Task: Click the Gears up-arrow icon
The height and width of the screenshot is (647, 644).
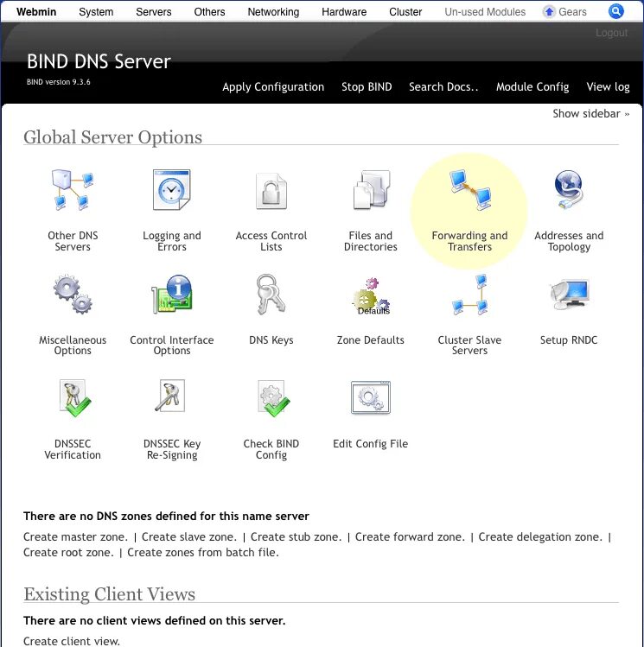Action: [x=549, y=12]
